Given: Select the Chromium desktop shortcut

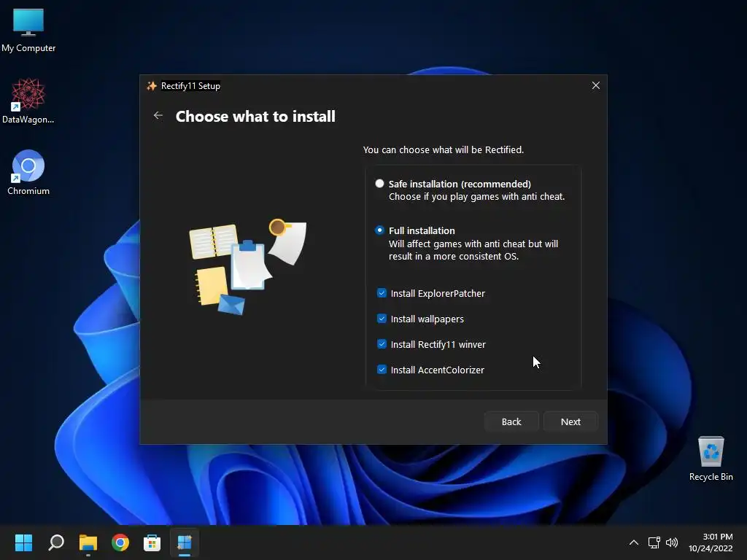Looking at the screenshot, I should click(28, 172).
